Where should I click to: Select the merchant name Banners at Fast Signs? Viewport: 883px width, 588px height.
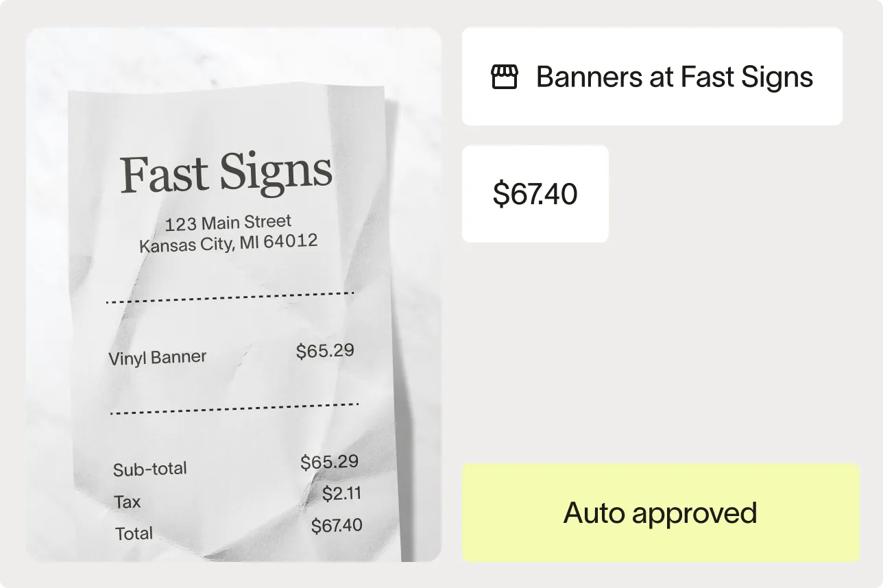tap(674, 77)
